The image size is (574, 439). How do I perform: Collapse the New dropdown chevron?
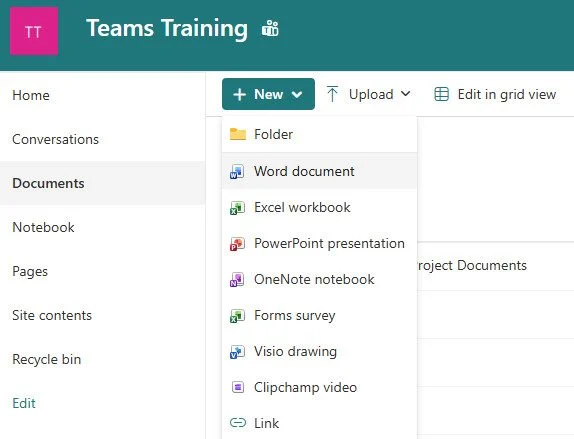pyautogui.click(x=297, y=95)
